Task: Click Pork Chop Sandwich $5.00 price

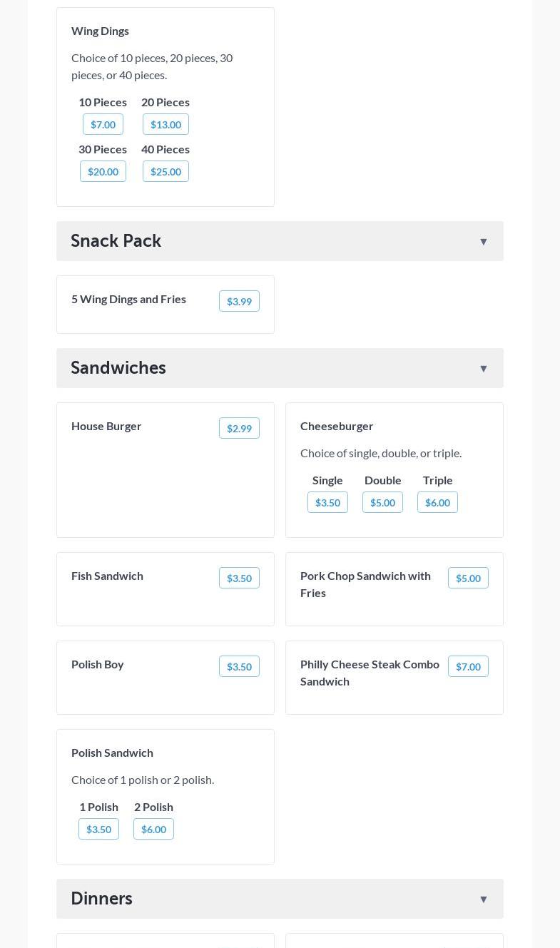Action: (x=468, y=578)
